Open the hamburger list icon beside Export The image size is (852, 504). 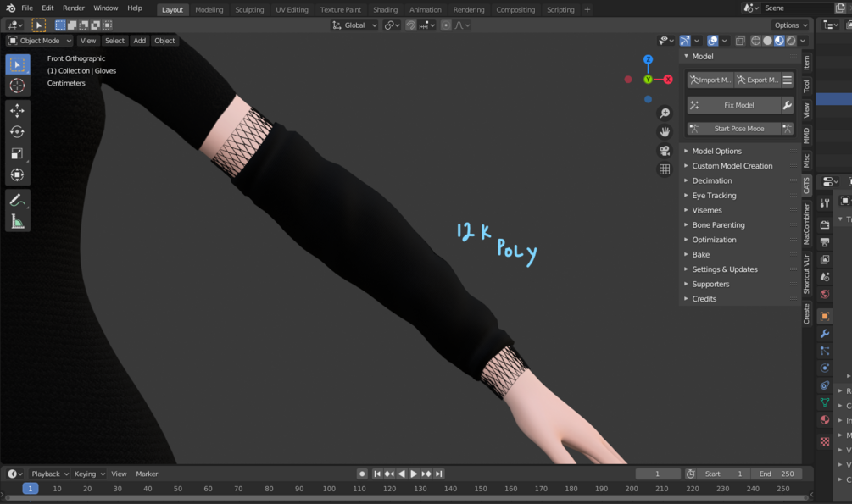(x=788, y=80)
